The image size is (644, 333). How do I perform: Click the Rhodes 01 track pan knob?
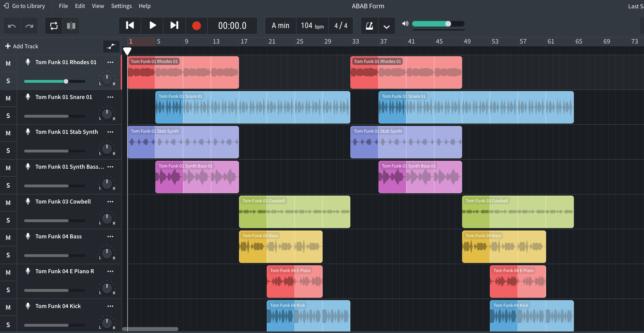tap(107, 79)
